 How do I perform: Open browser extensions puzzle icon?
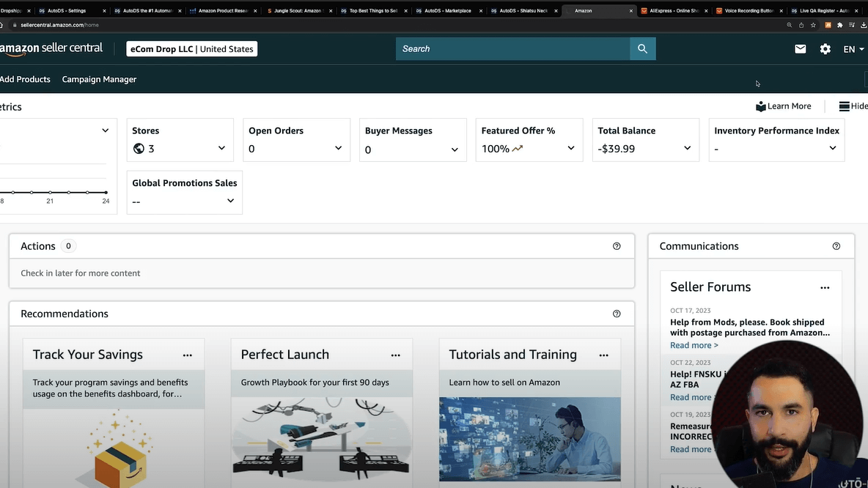[x=839, y=25]
